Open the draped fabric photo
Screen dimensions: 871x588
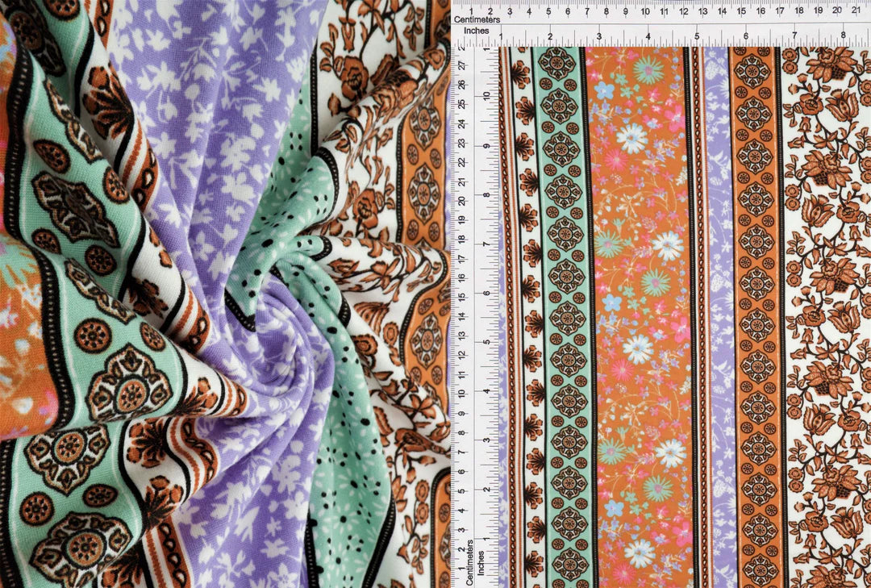pyautogui.click(x=224, y=294)
